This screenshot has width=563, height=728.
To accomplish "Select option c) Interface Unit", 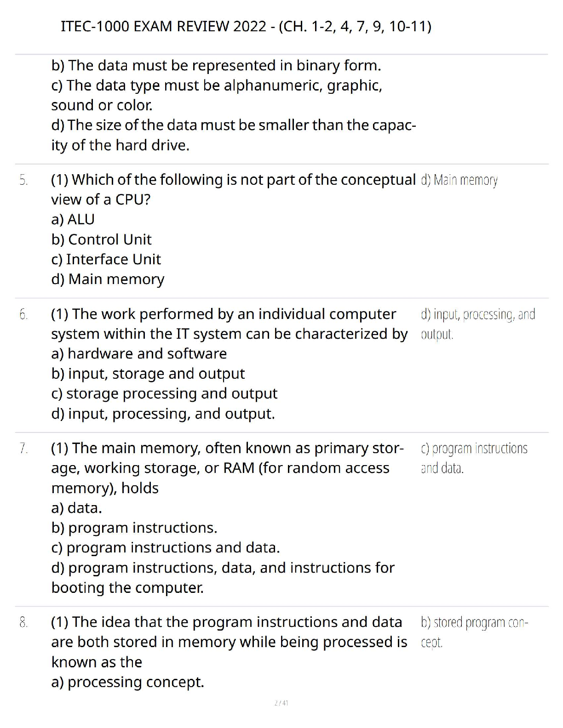I will click(106, 259).
